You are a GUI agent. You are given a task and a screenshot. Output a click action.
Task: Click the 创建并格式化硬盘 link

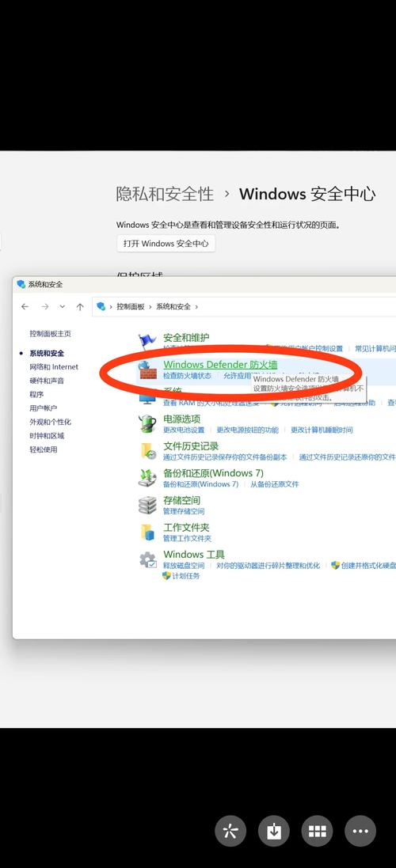(x=369, y=566)
